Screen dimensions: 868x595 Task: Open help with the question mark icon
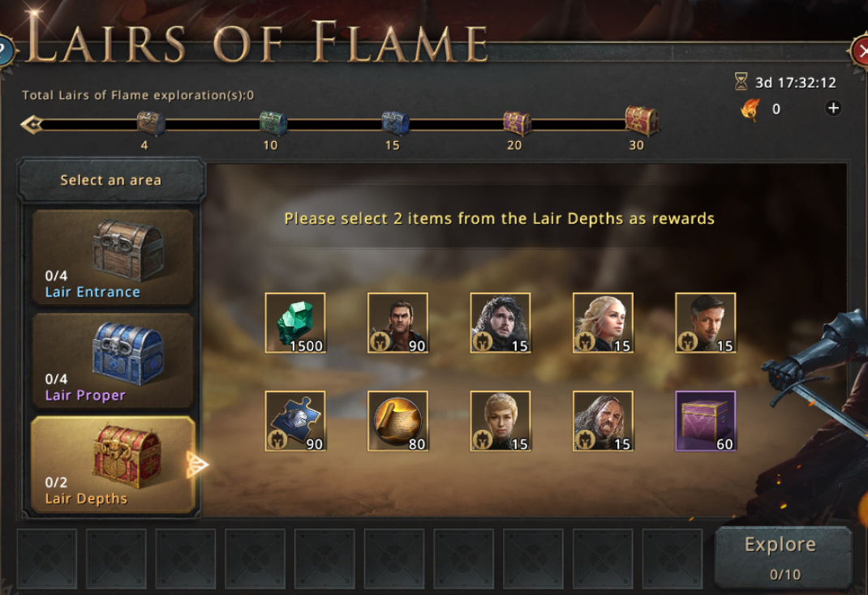coord(4,51)
